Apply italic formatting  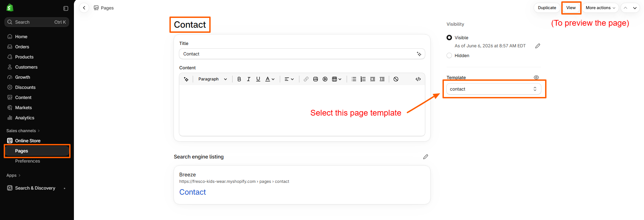point(248,79)
